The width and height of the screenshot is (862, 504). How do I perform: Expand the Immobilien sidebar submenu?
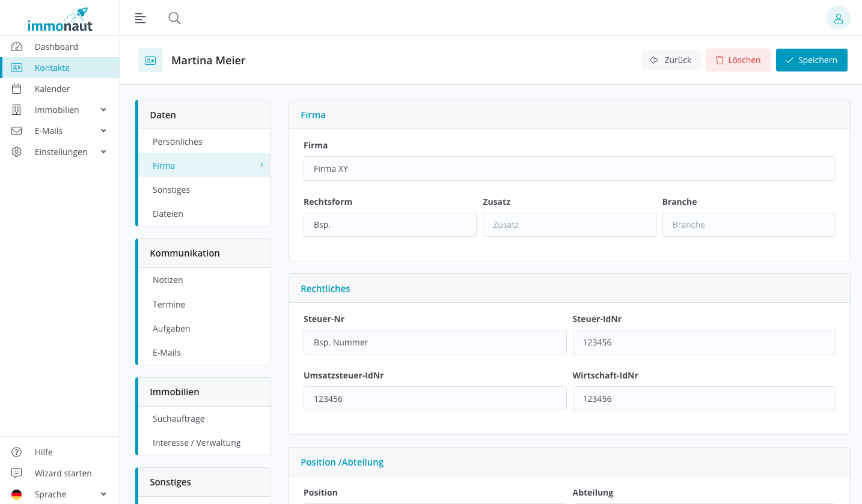103,110
